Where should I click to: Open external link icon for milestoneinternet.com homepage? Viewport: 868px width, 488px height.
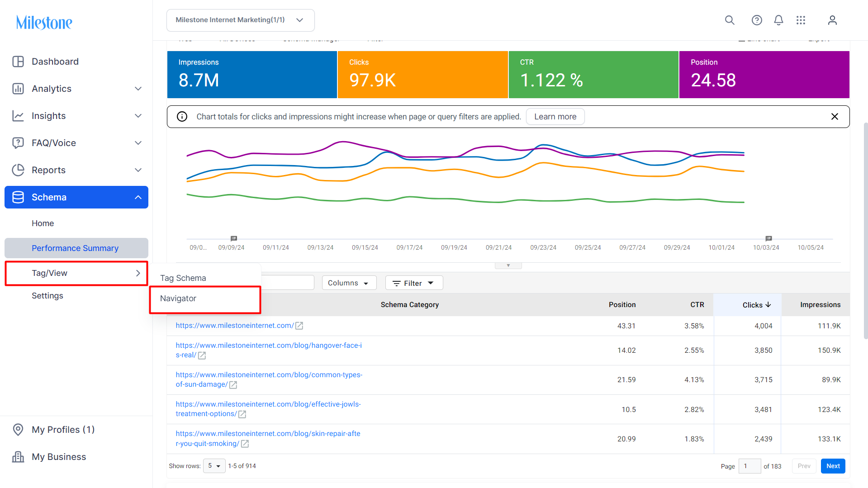pos(299,326)
